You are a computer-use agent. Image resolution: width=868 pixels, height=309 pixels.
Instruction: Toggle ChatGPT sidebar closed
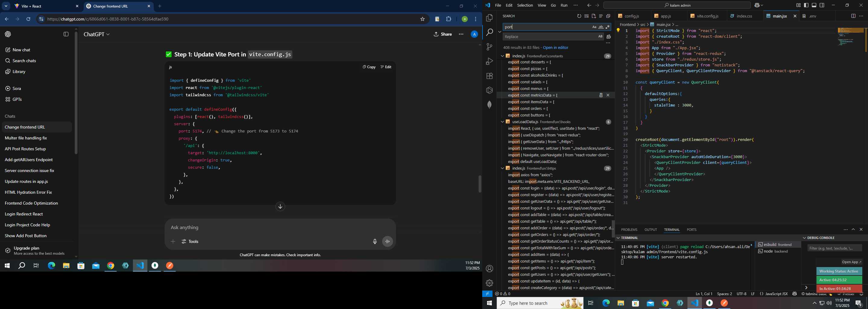pos(66,34)
